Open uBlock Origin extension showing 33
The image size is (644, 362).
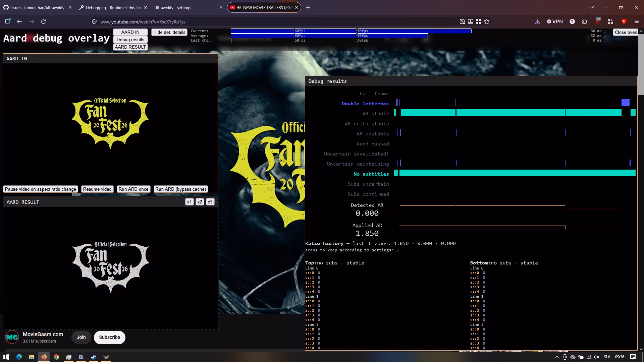597,21
